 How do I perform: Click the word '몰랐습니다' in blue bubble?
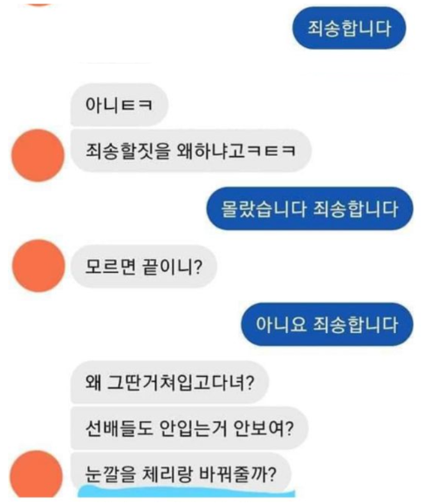(264, 209)
